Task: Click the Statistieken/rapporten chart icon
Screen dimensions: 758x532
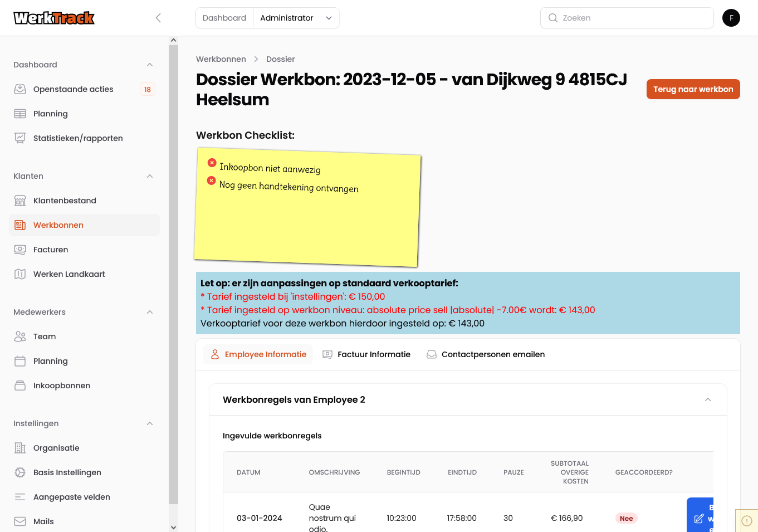Action: pyautogui.click(x=20, y=138)
